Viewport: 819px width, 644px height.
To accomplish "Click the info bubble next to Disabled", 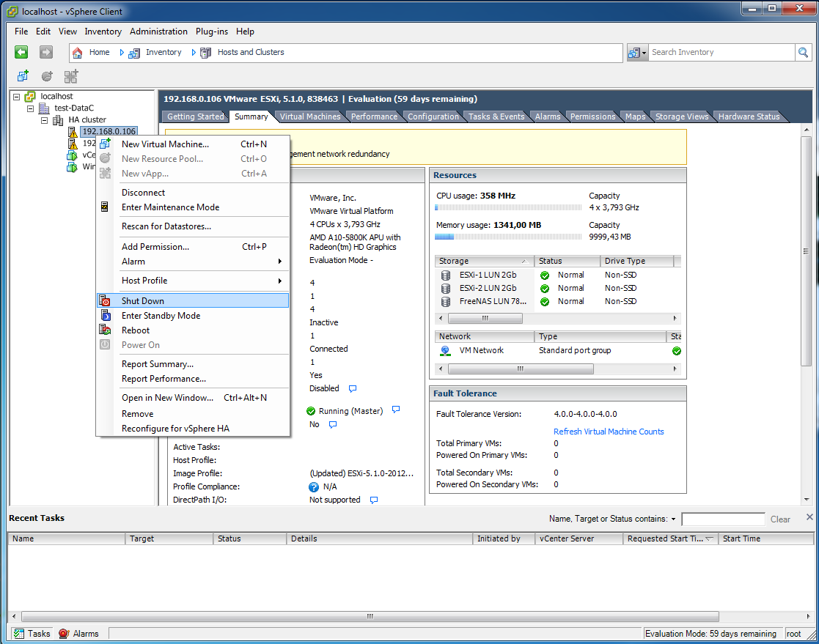I will tap(353, 389).
